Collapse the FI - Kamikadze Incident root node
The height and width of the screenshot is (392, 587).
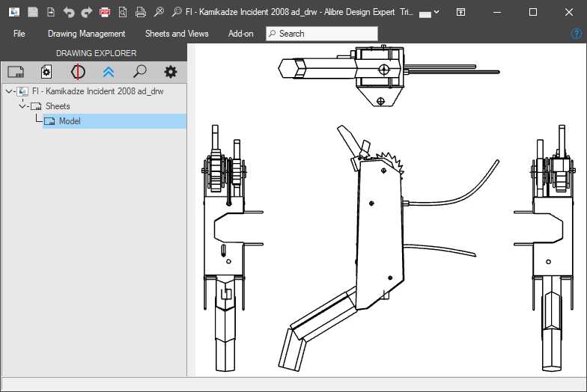(x=8, y=91)
